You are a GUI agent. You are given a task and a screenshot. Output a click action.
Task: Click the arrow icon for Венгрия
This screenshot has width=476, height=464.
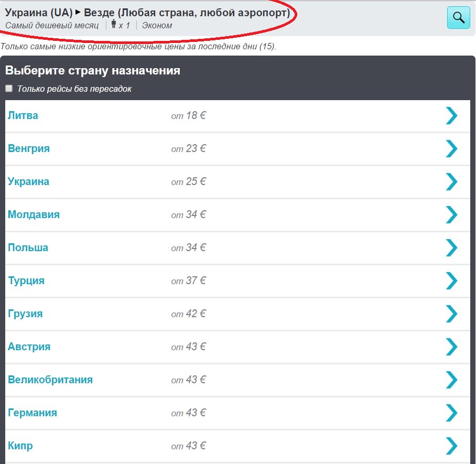click(451, 148)
